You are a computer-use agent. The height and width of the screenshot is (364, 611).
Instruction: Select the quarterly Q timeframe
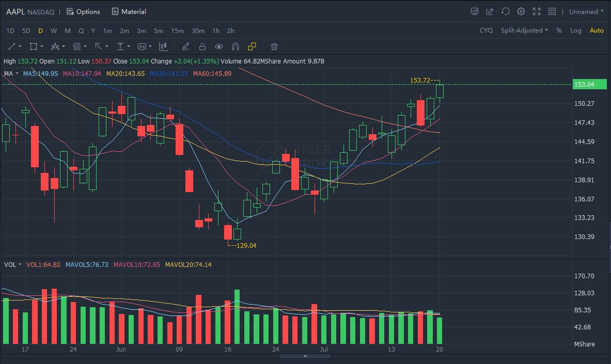coord(81,31)
